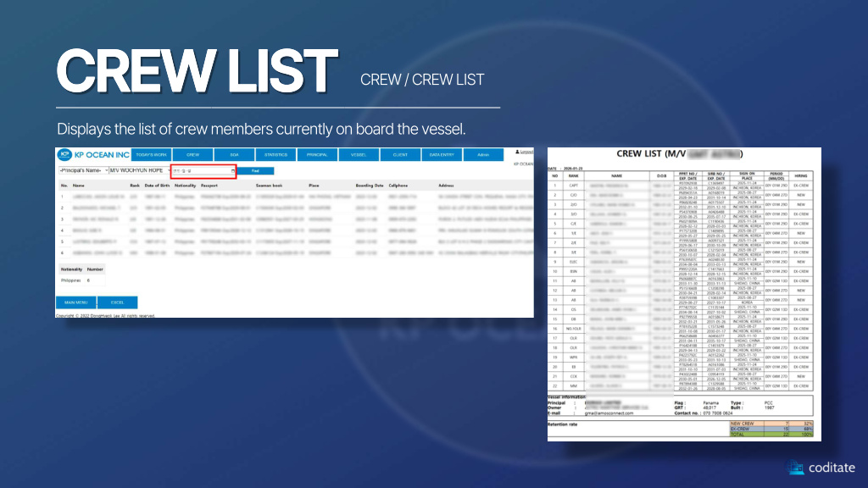Open the CLIENT menu item
Image resolution: width=868 pixels, height=488 pixels.
coord(400,155)
